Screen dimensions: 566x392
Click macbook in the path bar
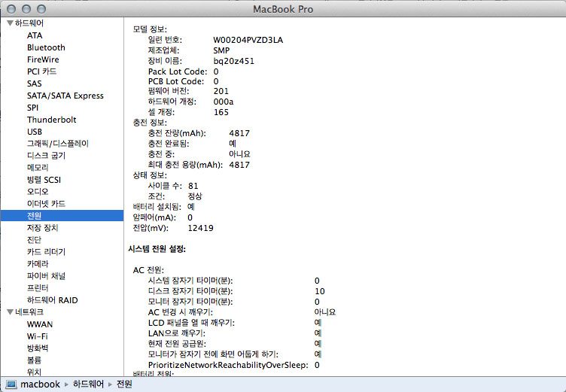tap(40, 384)
